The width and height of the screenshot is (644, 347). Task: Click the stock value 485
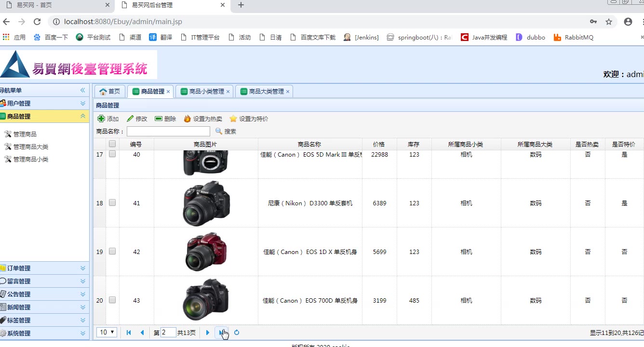click(414, 300)
